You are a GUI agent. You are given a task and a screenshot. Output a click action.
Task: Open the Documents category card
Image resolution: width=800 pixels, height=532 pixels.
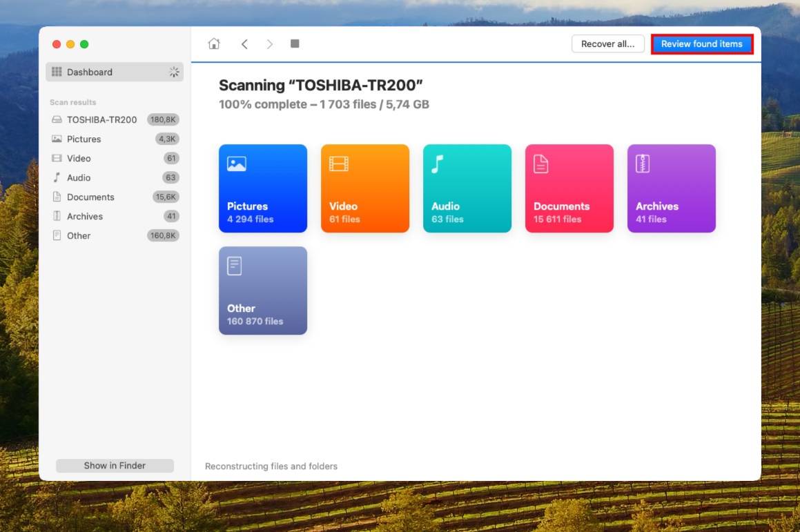[569, 188]
